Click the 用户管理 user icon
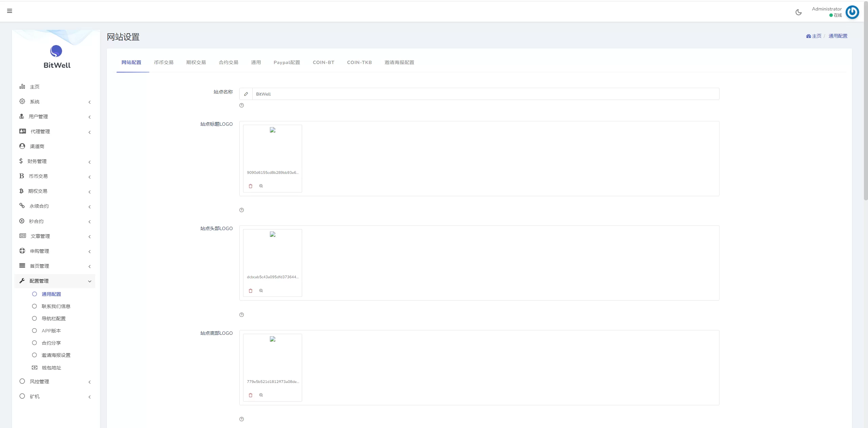 pyautogui.click(x=22, y=116)
